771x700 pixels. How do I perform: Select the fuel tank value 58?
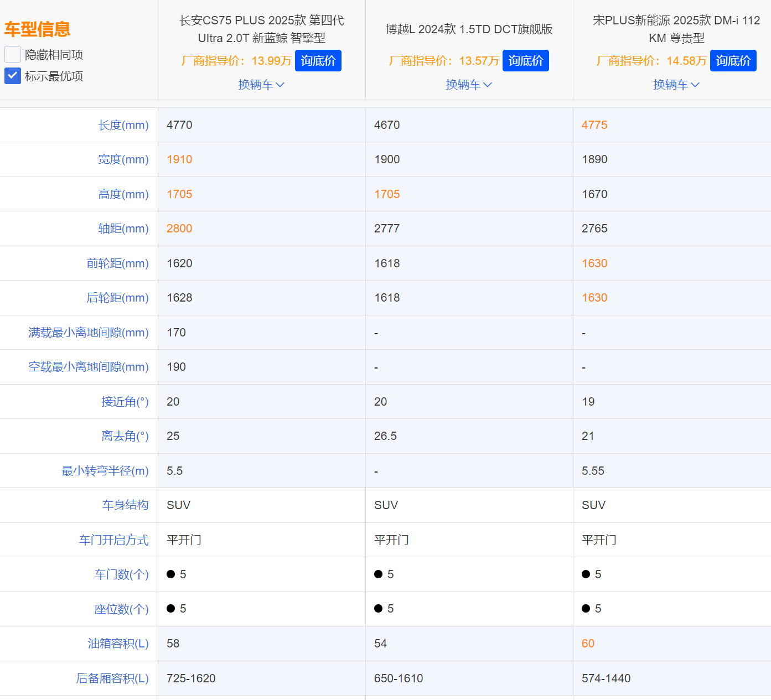click(x=173, y=644)
